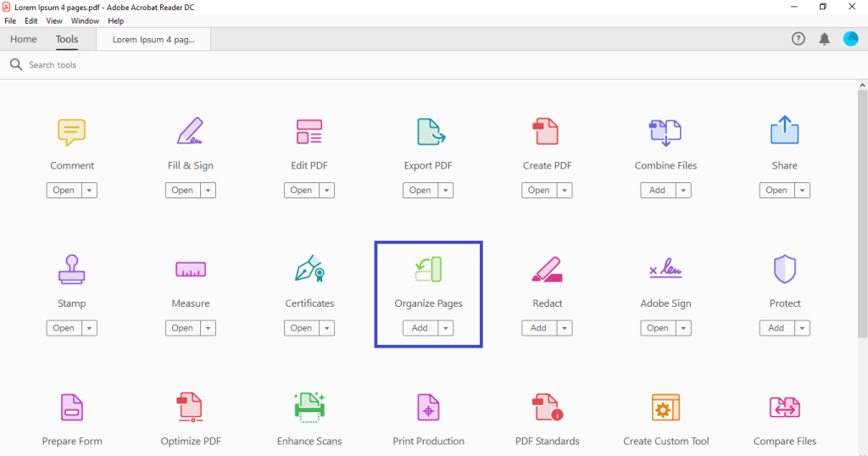Screen dimensions: 868x456
Task: Click the Measure ruler icon
Action: [x=191, y=270]
